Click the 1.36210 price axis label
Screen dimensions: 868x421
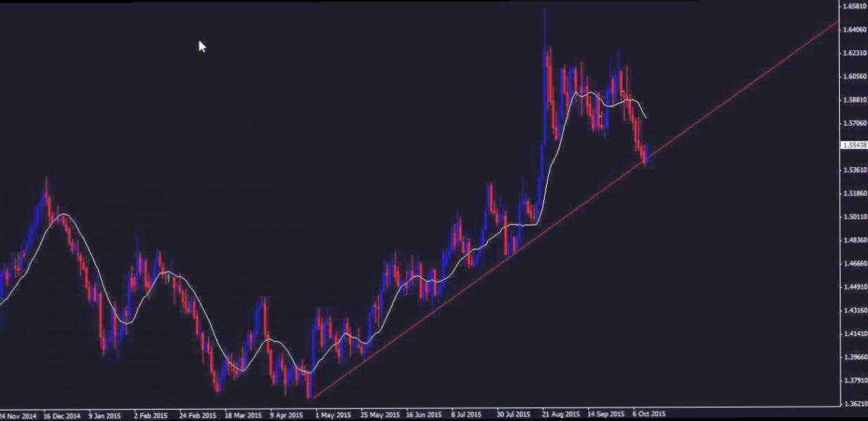click(x=856, y=404)
